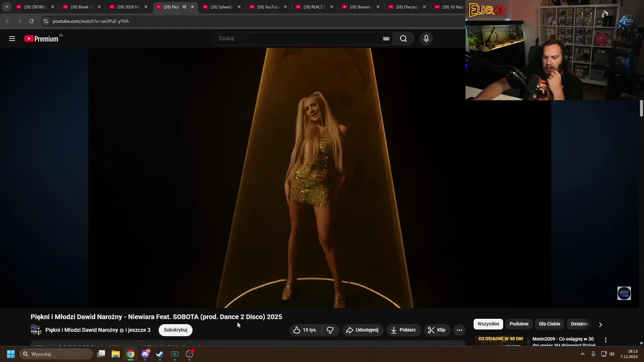Open Task View on the taskbar
The height and width of the screenshot is (362, 644).
click(101, 354)
